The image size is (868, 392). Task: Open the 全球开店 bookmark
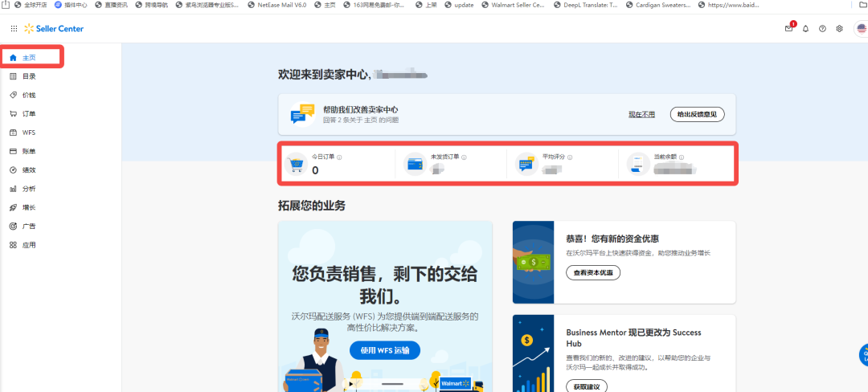31,5
